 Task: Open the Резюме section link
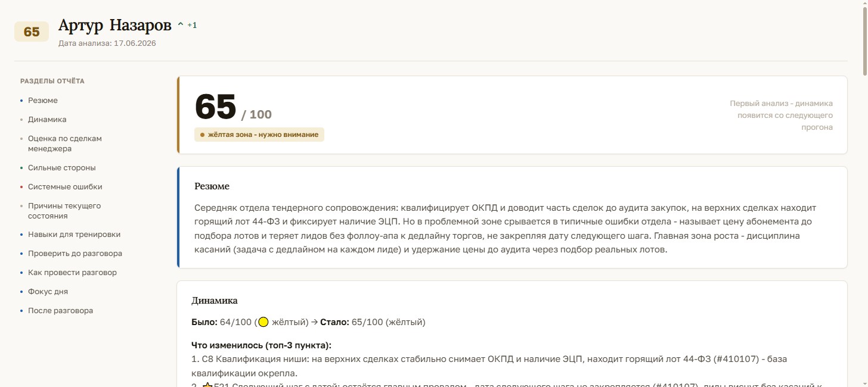43,101
